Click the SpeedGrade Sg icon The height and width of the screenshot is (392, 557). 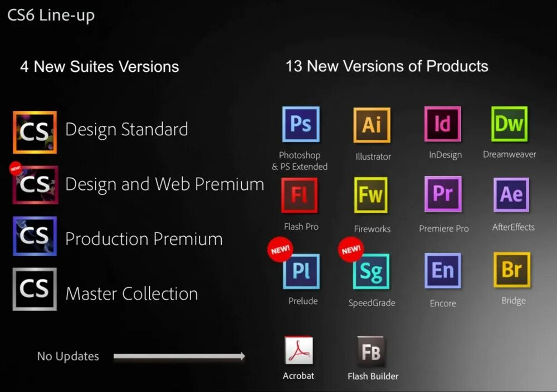(x=371, y=271)
